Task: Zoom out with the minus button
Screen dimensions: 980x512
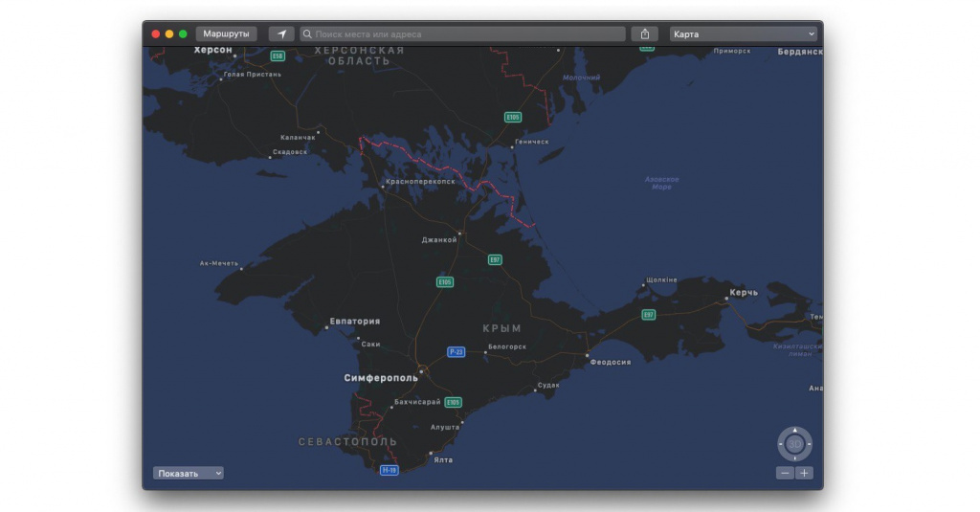Action: pyautogui.click(x=785, y=473)
